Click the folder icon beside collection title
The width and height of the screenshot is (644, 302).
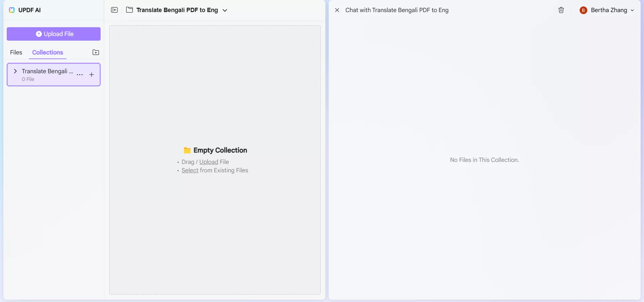pyautogui.click(x=129, y=10)
